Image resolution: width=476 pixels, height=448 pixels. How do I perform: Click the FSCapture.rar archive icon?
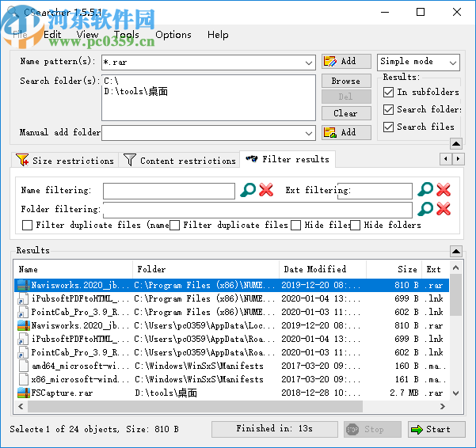point(24,393)
